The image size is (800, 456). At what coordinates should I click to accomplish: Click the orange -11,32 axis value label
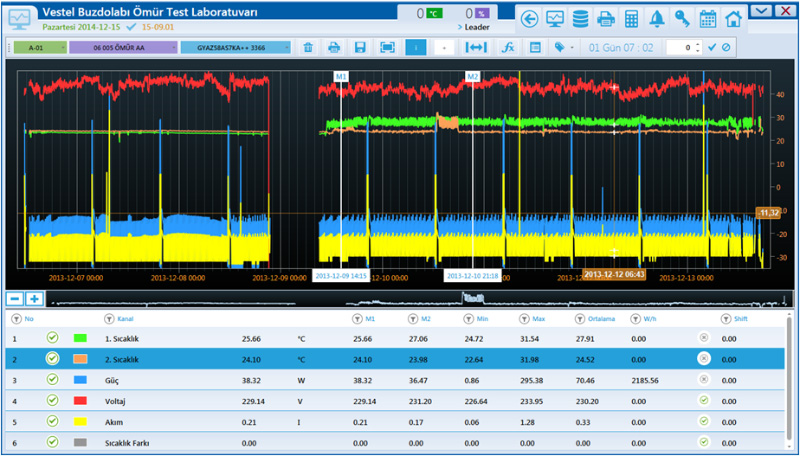pos(768,212)
